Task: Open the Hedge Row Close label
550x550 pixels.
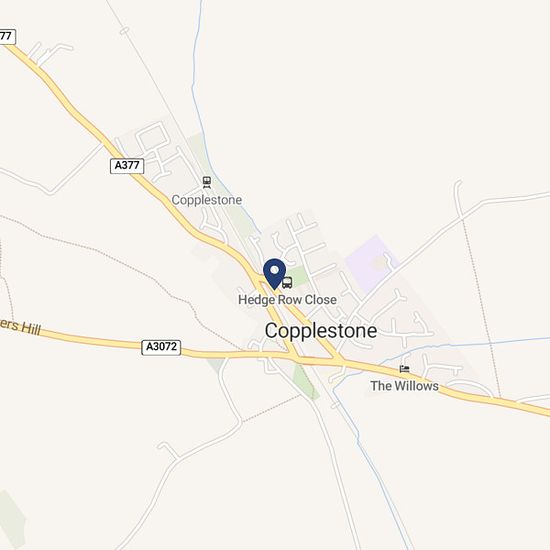Action: pos(287,300)
